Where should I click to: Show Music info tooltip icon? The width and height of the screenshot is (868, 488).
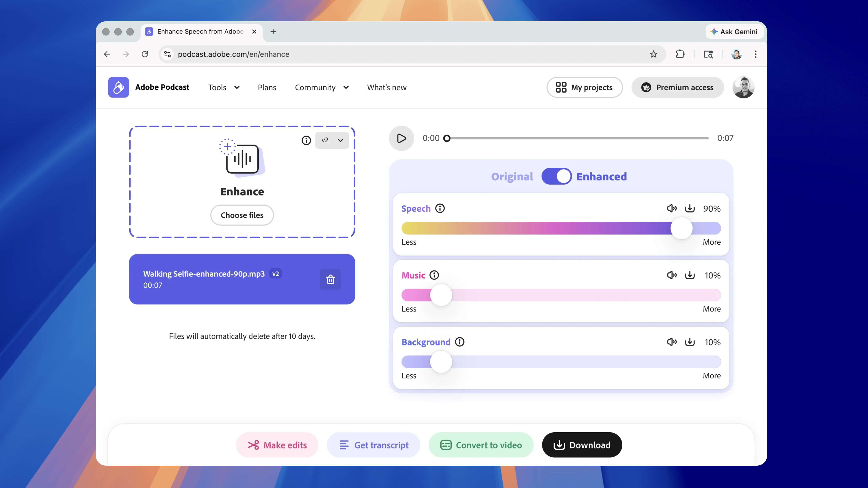coord(434,275)
